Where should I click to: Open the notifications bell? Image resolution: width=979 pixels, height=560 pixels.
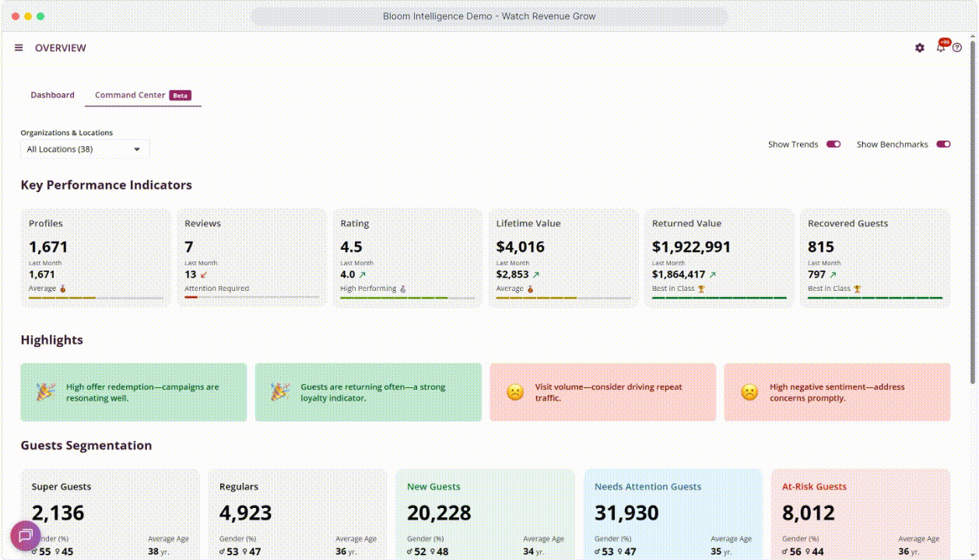click(940, 48)
